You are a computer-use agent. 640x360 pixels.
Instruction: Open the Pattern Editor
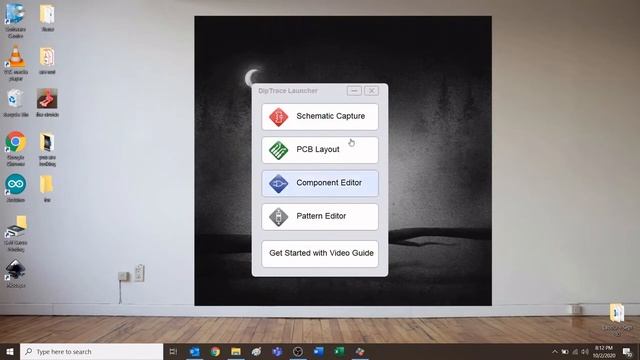[320, 217]
